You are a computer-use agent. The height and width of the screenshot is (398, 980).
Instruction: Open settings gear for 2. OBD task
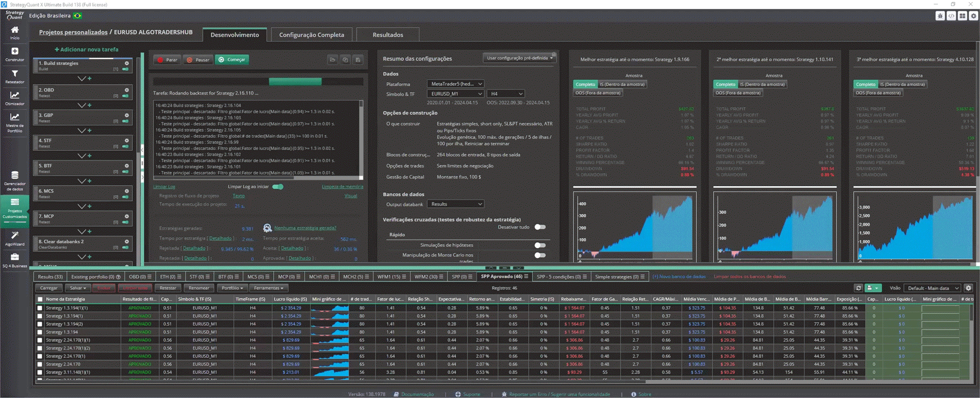pyautogui.click(x=127, y=90)
